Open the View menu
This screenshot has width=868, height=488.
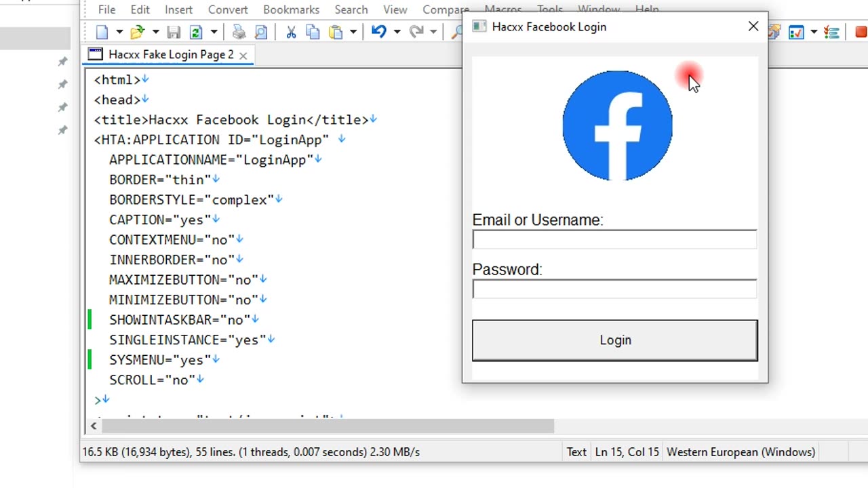(395, 9)
